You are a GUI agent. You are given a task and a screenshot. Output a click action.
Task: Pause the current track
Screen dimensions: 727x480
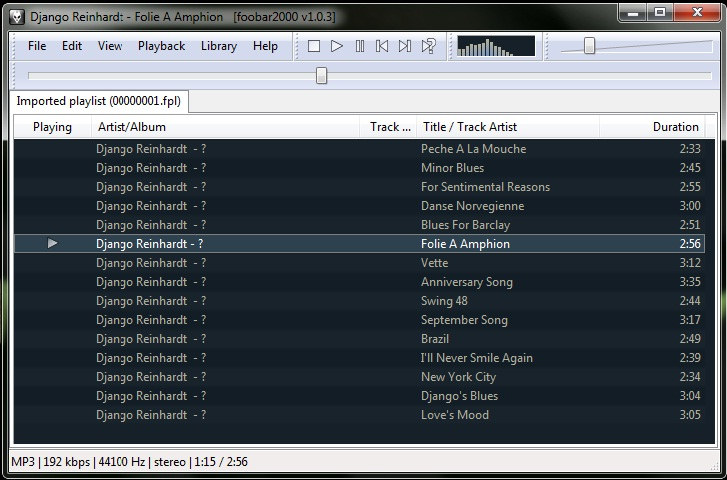tap(360, 46)
